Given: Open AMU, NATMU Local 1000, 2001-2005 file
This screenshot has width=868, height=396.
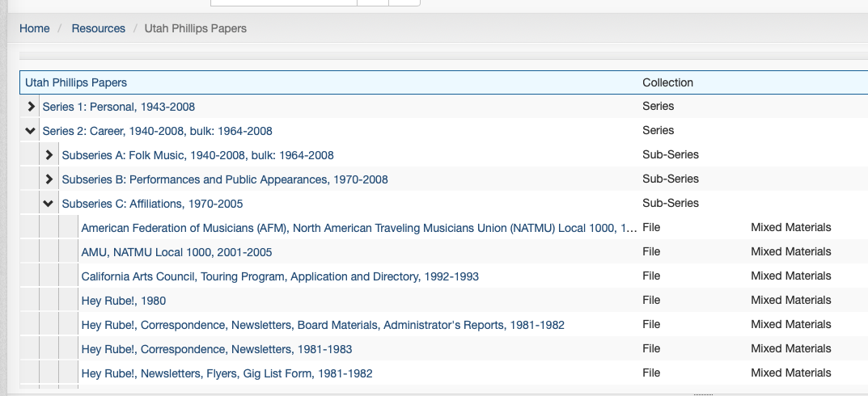Looking at the screenshot, I should point(177,252).
